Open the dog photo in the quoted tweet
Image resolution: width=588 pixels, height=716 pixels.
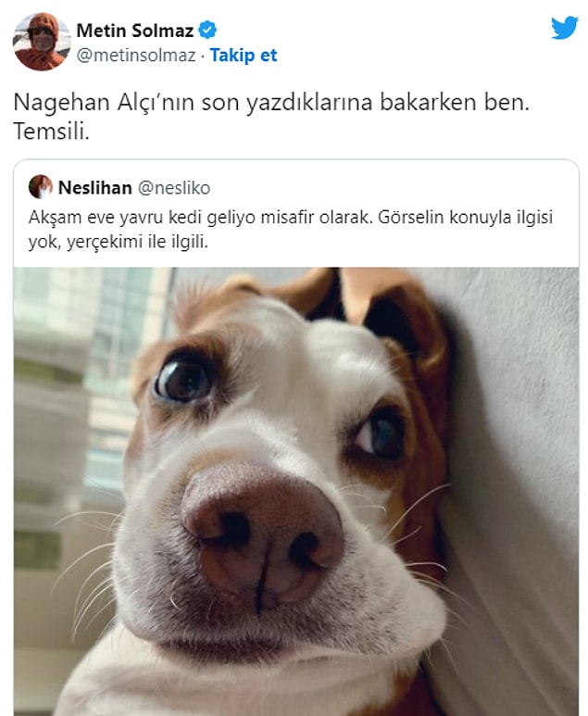click(296, 491)
